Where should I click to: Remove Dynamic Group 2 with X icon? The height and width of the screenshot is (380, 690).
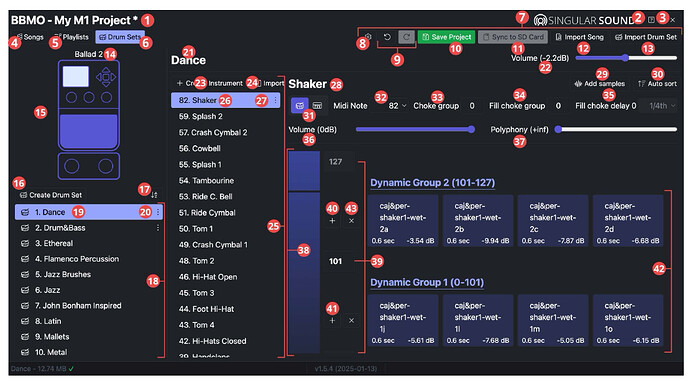[x=351, y=221]
